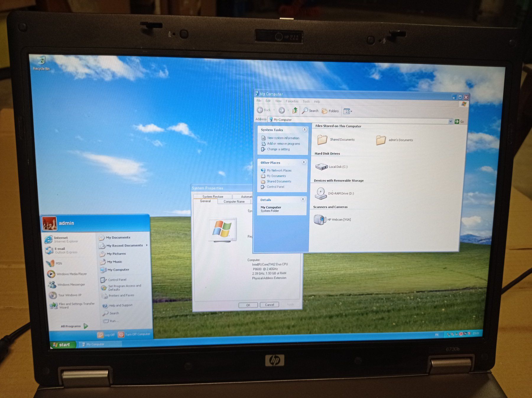Open the Recycle Bin desktop icon
Viewport: 532px width, 398px height.
click(41, 64)
